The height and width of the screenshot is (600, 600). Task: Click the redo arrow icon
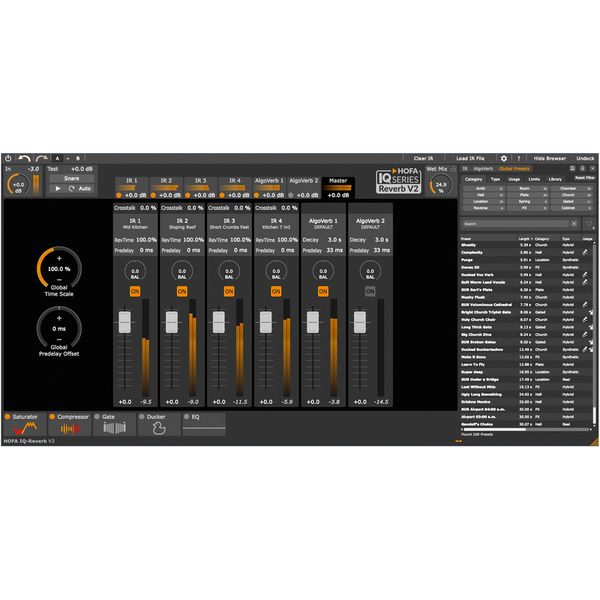41,158
